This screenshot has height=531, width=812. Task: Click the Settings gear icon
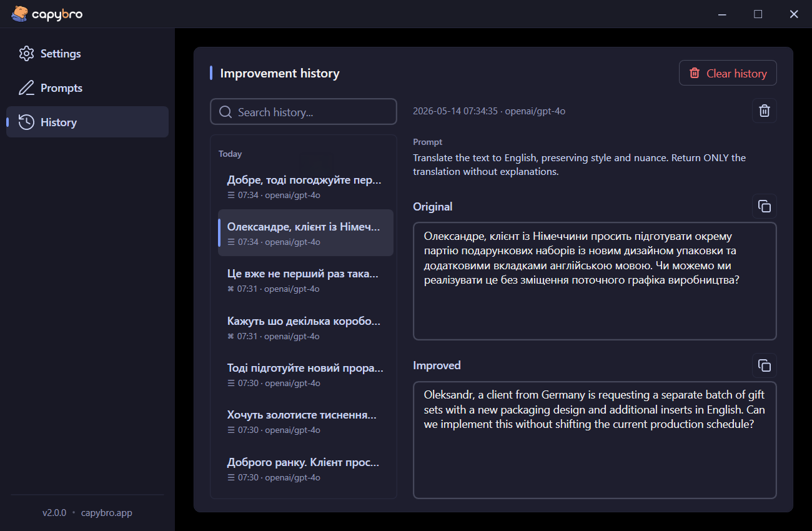tap(26, 54)
